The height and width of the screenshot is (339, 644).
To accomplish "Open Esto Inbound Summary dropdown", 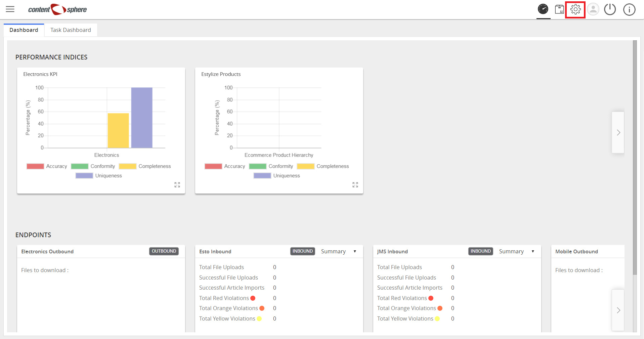I will [339, 251].
